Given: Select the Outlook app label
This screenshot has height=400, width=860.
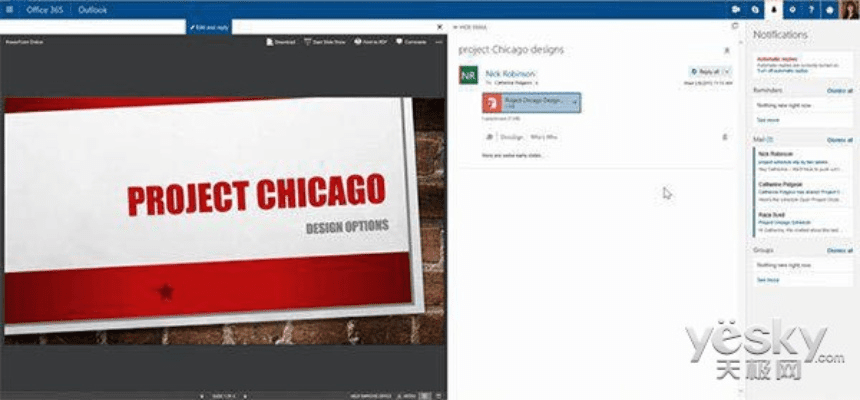Looking at the screenshot, I should point(93,9).
